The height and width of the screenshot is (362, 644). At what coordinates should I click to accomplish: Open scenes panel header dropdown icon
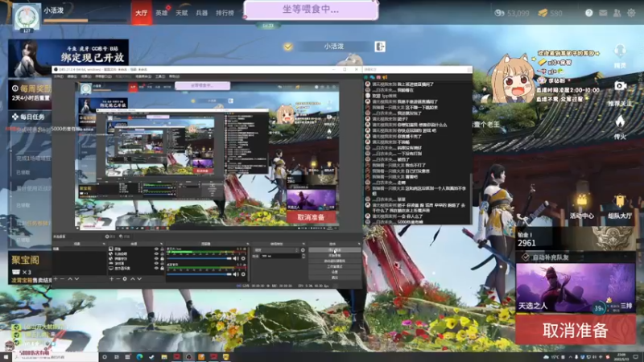coord(104,244)
